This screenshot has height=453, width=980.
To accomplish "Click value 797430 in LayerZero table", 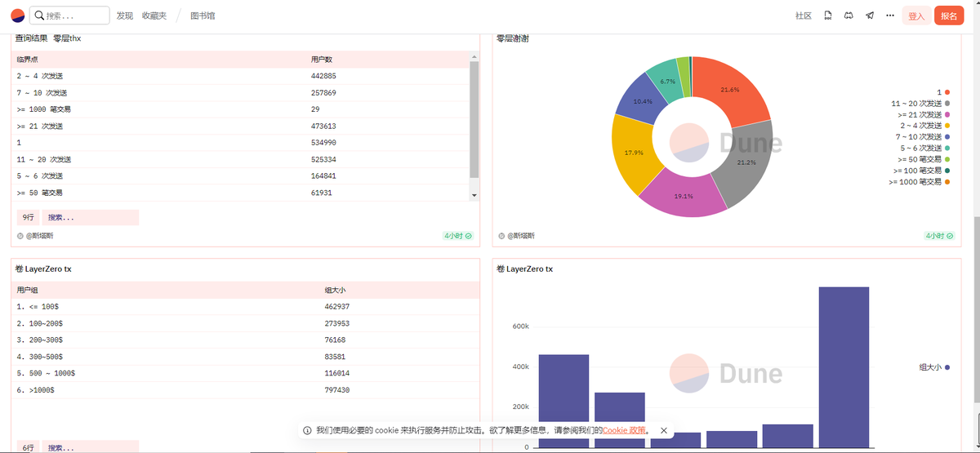I will [337, 390].
